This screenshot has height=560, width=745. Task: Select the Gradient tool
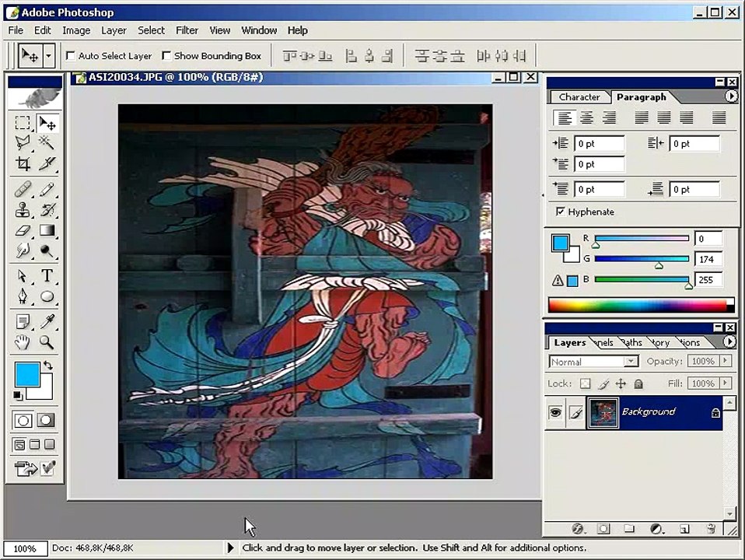(x=47, y=230)
